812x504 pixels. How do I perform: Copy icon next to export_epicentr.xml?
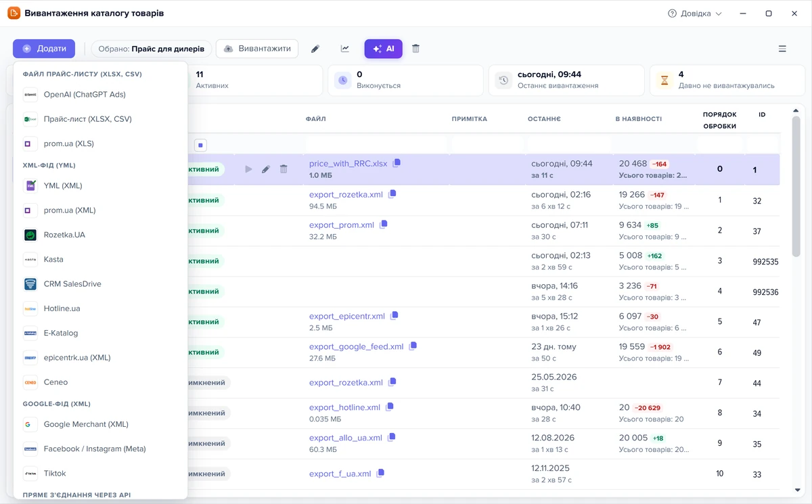point(394,316)
